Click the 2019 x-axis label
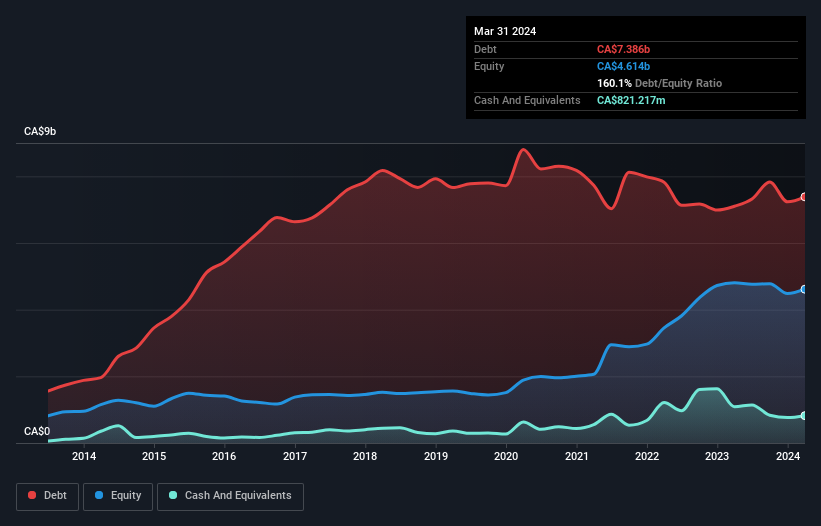Screen dimensions: 821x526 [436, 456]
